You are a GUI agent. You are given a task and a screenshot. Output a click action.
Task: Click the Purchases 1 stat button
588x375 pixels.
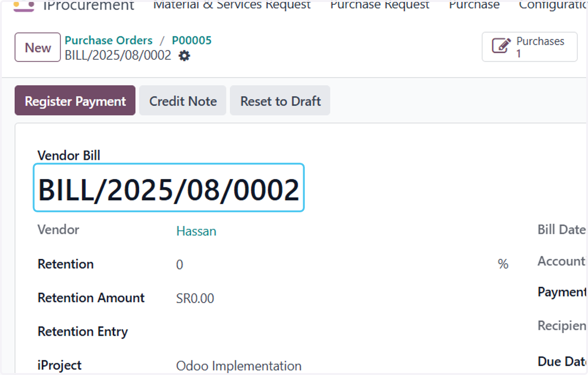click(529, 47)
